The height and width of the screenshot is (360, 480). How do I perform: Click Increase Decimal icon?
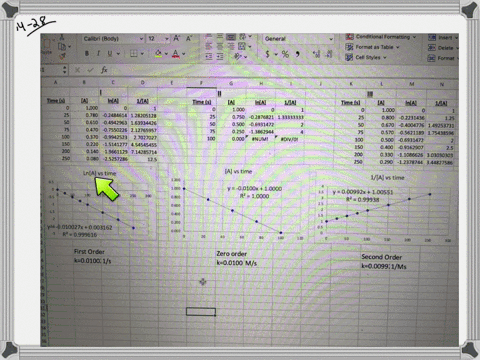(x=316, y=54)
